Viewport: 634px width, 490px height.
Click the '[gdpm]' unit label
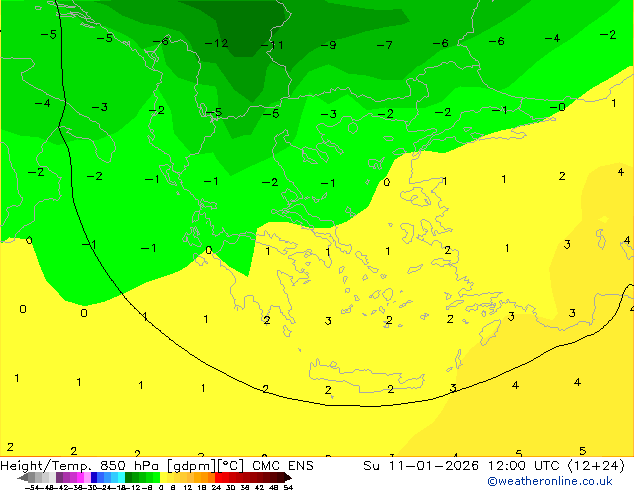191,466
